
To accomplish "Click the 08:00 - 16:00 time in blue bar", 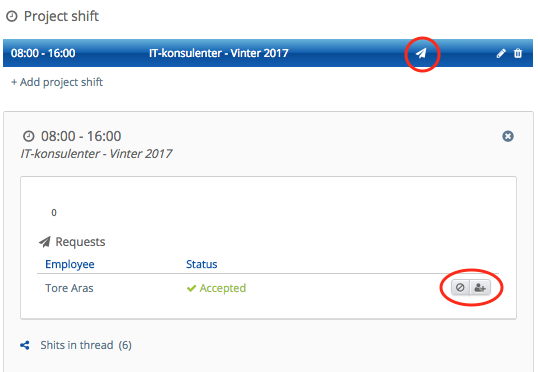I will (x=43, y=53).
